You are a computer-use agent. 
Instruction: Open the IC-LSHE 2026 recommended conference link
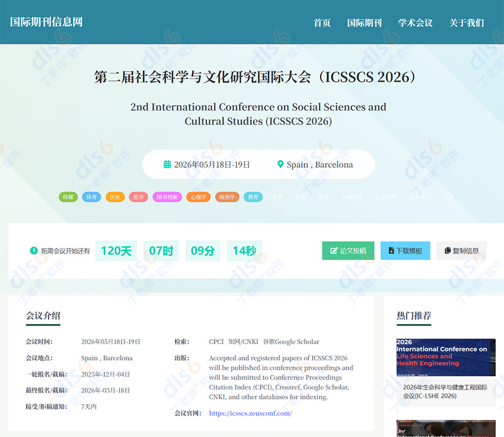(445, 391)
